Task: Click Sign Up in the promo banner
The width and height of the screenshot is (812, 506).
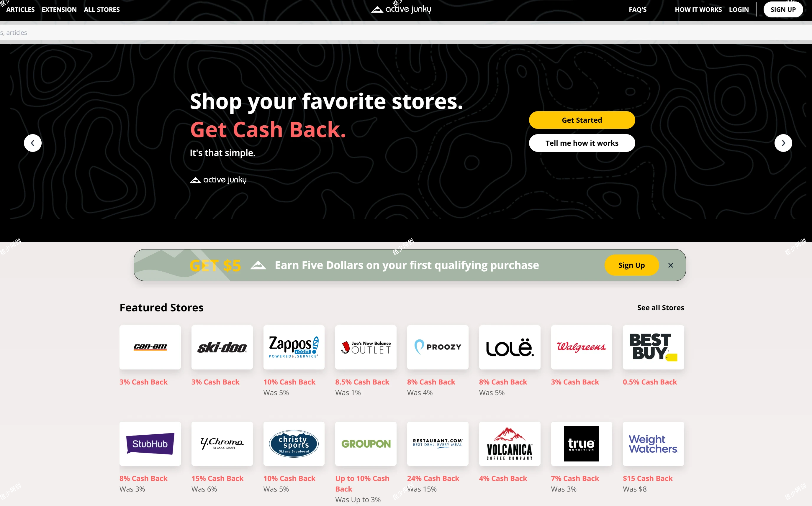Action: click(x=631, y=265)
